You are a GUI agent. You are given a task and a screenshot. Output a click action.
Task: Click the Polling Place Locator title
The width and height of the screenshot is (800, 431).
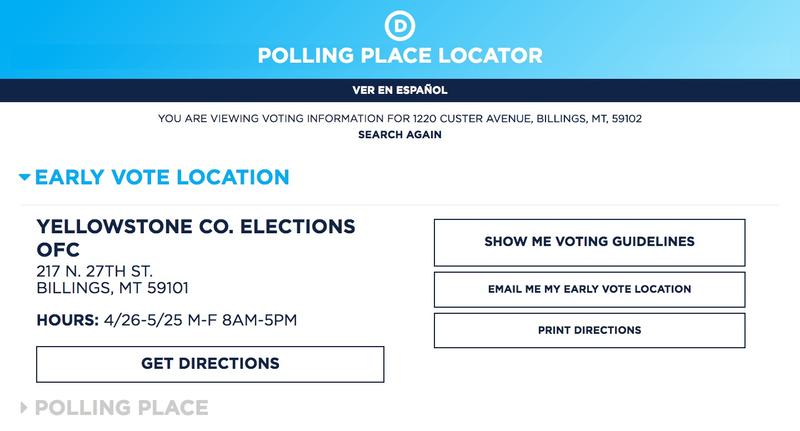click(x=399, y=56)
